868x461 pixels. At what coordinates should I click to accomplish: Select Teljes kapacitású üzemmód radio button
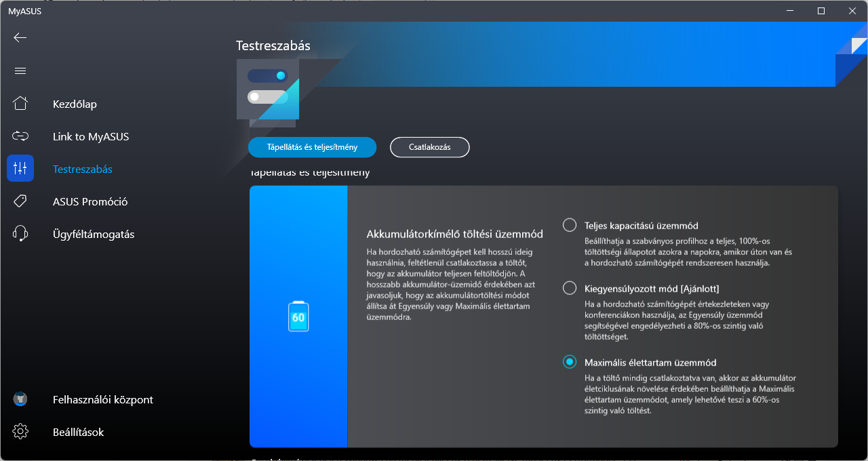570,225
